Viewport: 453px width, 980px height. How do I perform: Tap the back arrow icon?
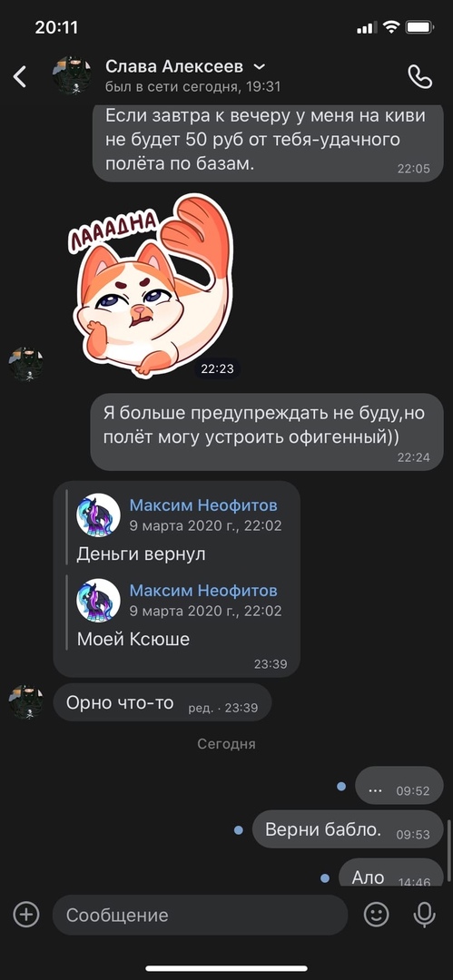tap(20, 77)
